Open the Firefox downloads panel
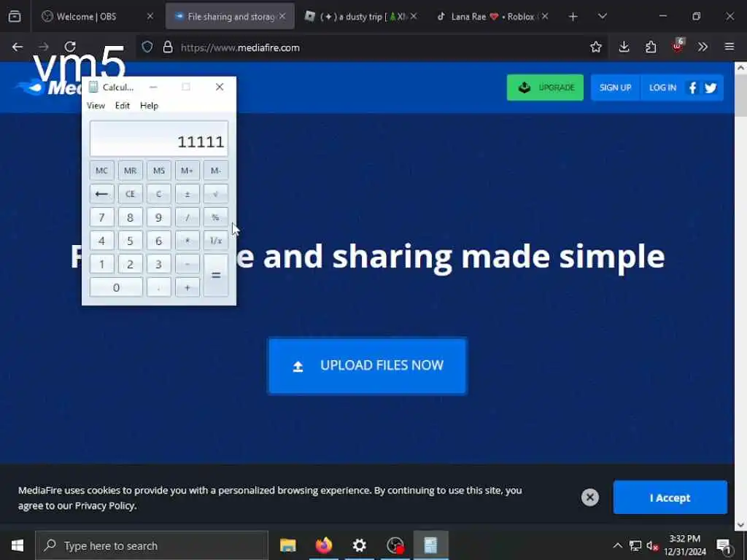Image resolution: width=747 pixels, height=560 pixels. click(624, 47)
